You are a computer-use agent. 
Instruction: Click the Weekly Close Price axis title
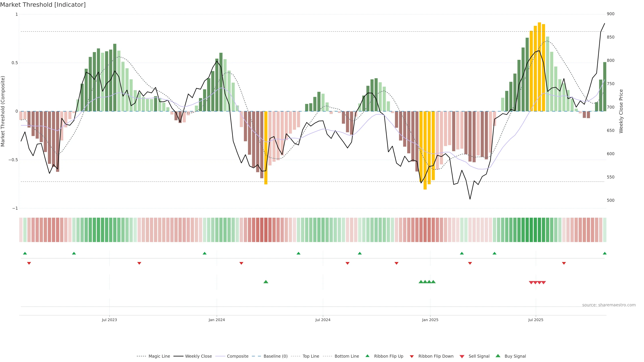tap(621, 111)
